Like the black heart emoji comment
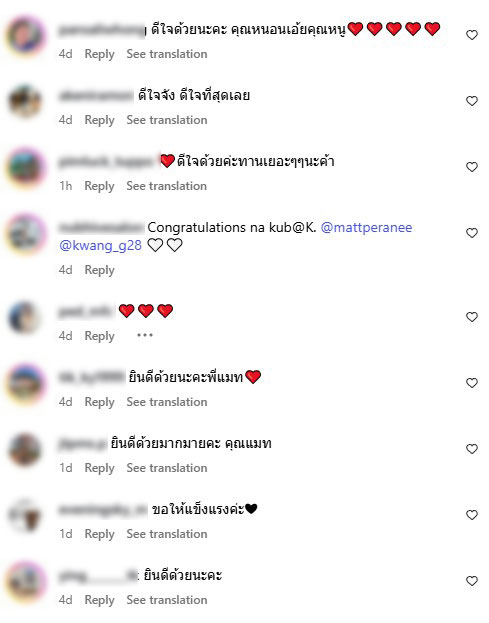489x623 pixels. [472, 515]
